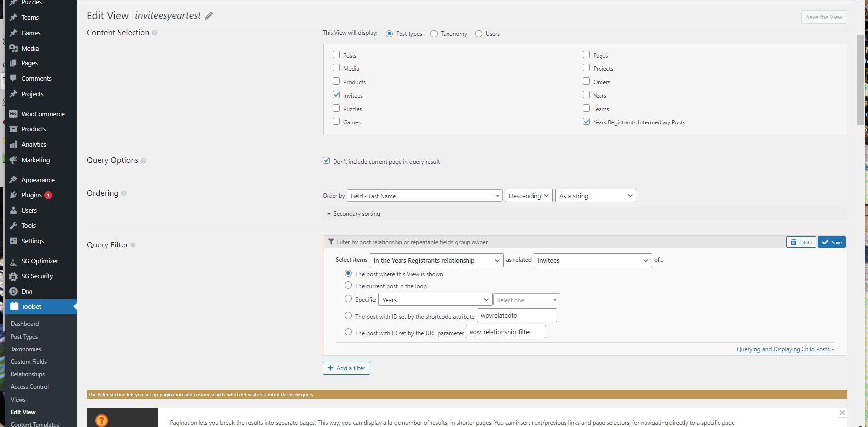This screenshot has width=868, height=427.
Task: Click the Marketing megaphone icon
Action: coord(13,160)
